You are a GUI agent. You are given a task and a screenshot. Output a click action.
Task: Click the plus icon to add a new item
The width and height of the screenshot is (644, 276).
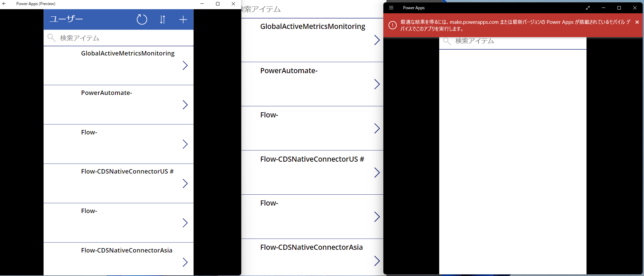pos(183,19)
